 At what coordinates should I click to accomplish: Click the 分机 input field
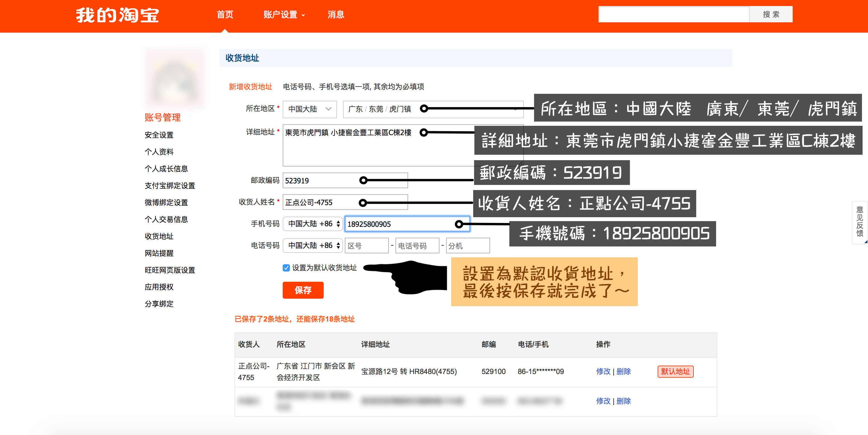468,246
